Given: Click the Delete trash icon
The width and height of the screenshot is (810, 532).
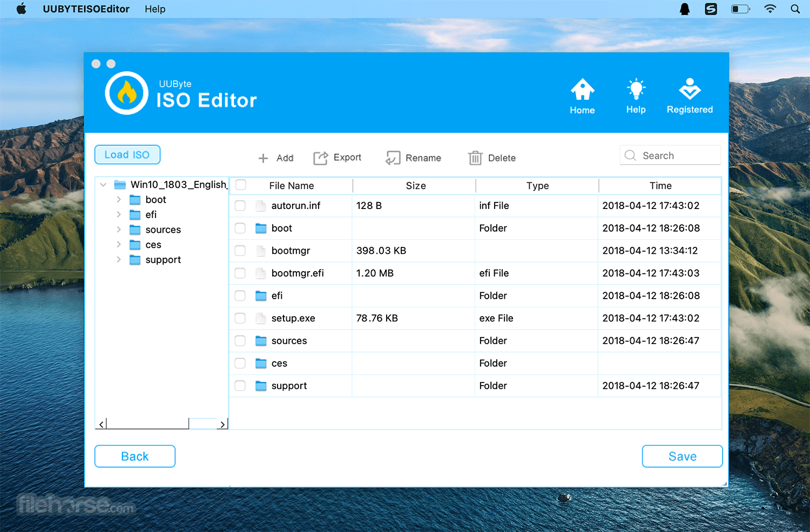Looking at the screenshot, I should [475, 158].
